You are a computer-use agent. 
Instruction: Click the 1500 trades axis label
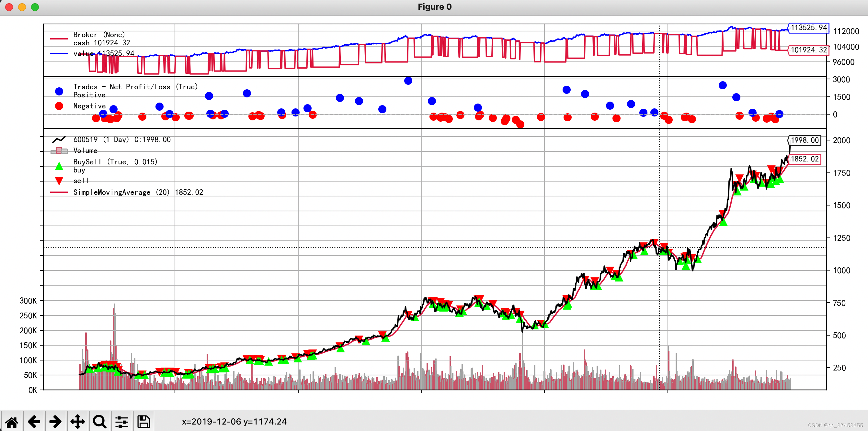pos(841,97)
